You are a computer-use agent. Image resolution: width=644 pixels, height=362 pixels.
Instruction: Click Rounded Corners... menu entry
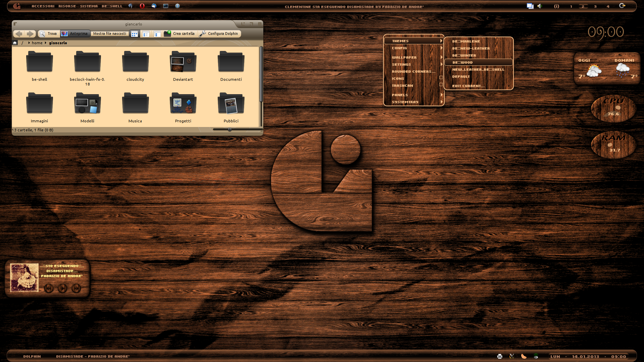[414, 71]
